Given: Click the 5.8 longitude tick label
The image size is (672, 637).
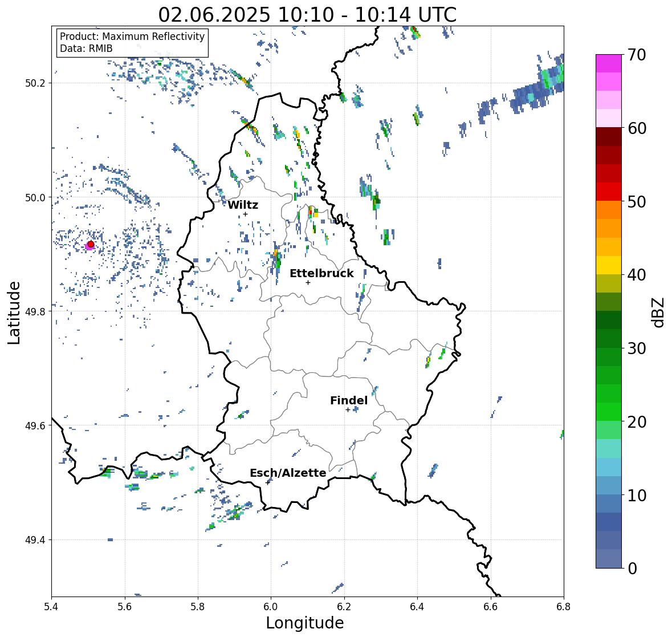Looking at the screenshot, I should [x=198, y=607].
